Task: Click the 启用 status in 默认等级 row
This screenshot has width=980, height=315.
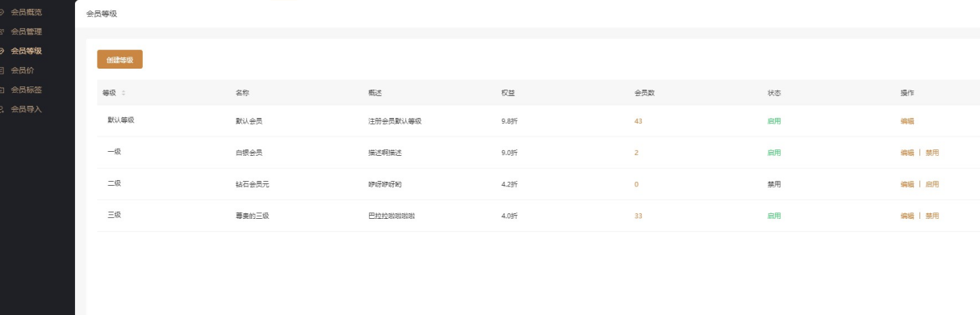Action: 773,120
